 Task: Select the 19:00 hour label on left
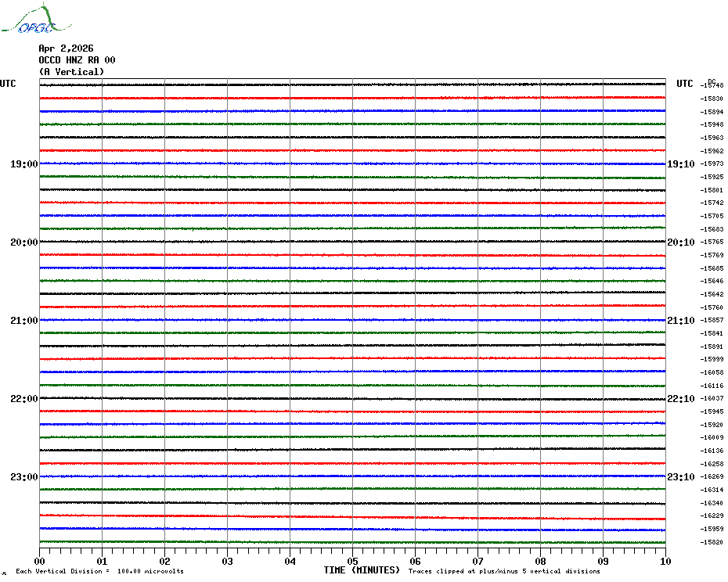click(x=23, y=164)
